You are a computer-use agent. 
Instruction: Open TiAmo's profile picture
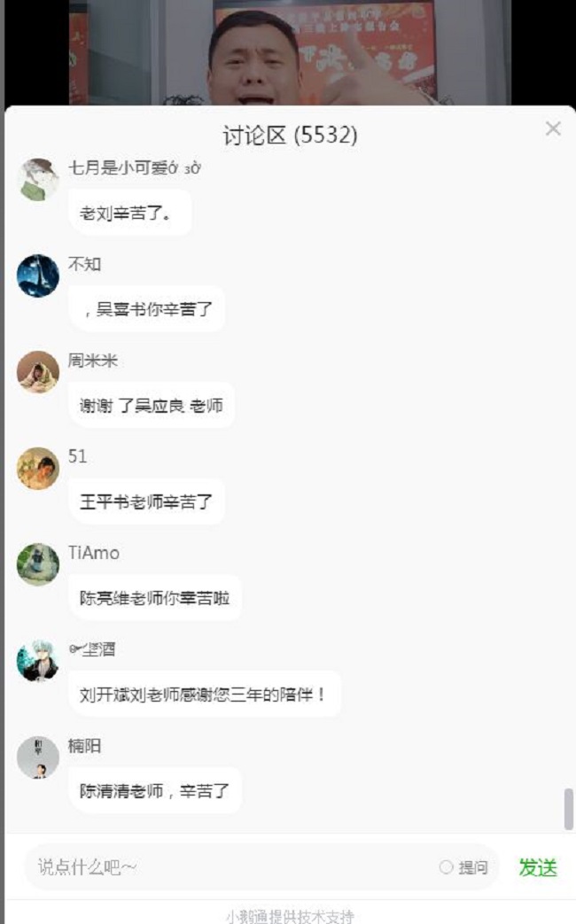click(38, 564)
